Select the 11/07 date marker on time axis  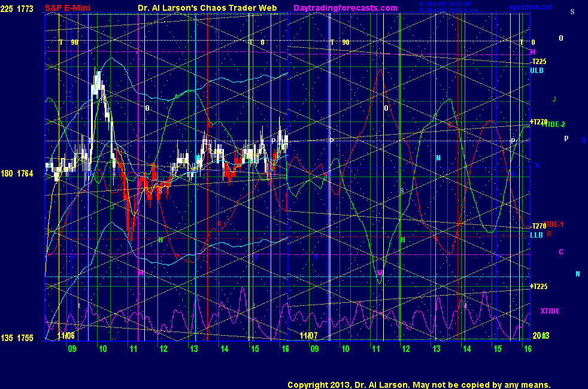308,336
